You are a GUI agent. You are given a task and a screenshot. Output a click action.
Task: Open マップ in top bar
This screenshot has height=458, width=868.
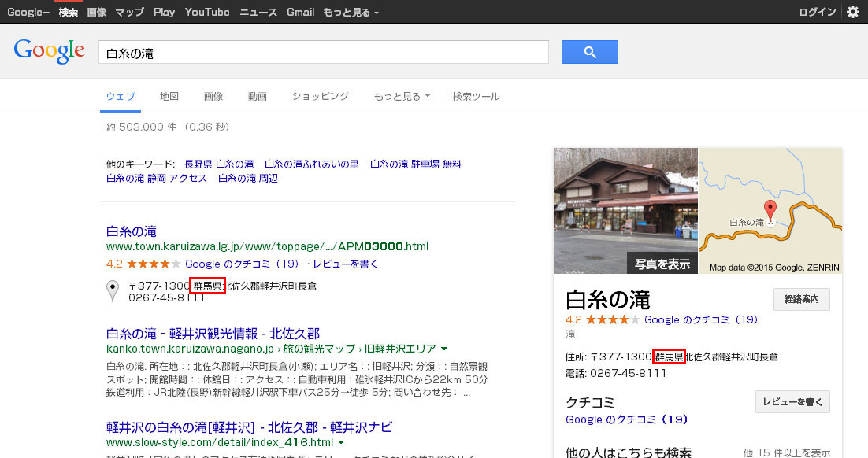click(129, 12)
